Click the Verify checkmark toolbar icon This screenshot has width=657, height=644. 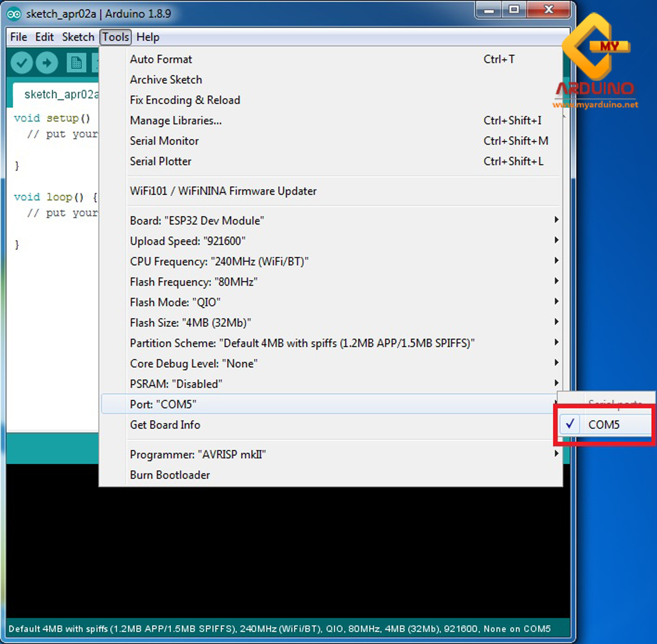tap(21, 63)
